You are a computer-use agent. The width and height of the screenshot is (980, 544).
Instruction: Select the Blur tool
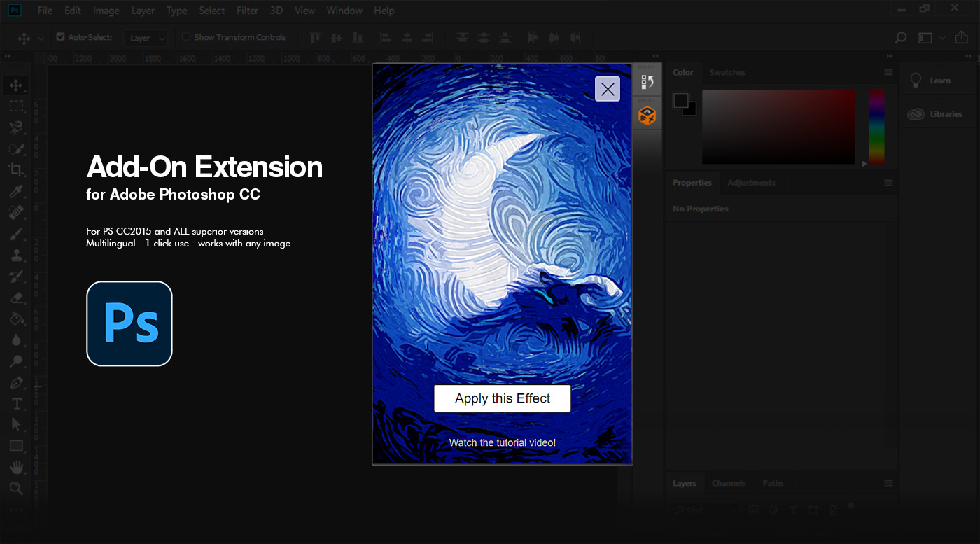[15, 340]
